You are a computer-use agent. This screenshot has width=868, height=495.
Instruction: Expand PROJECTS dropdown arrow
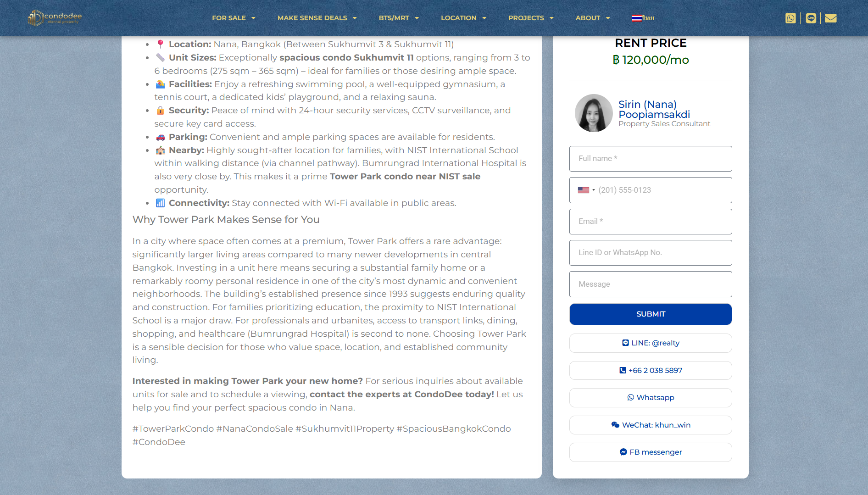pyautogui.click(x=551, y=18)
